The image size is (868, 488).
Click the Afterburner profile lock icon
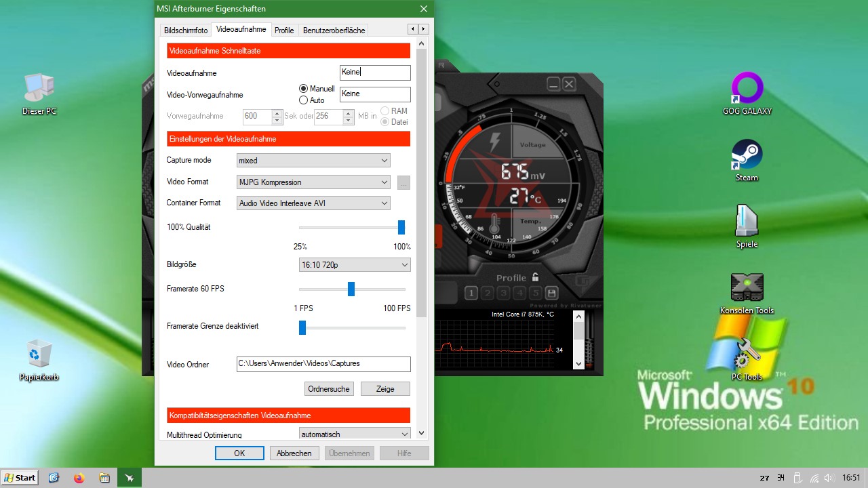[536, 277]
